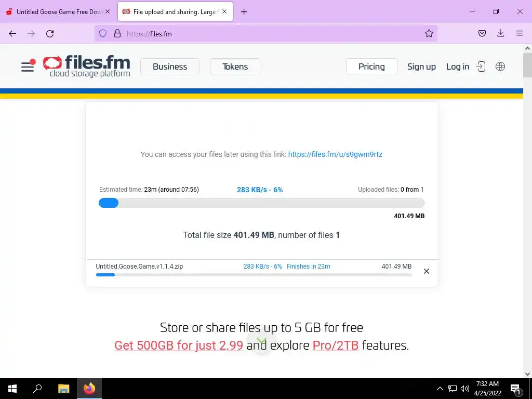Click the Log in arrow icon
Image resolution: width=532 pixels, height=399 pixels.
pyautogui.click(x=481, y=66)
